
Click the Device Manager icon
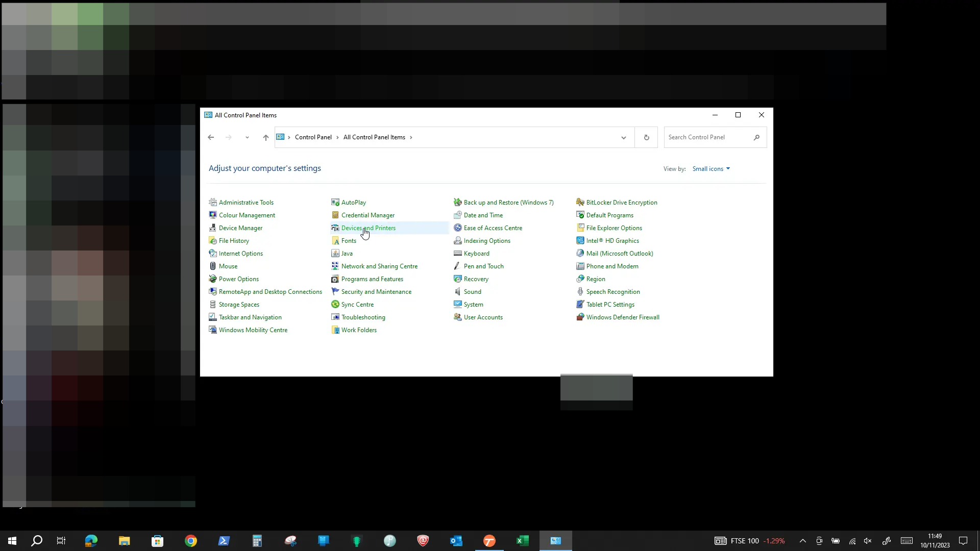[213, 228]
